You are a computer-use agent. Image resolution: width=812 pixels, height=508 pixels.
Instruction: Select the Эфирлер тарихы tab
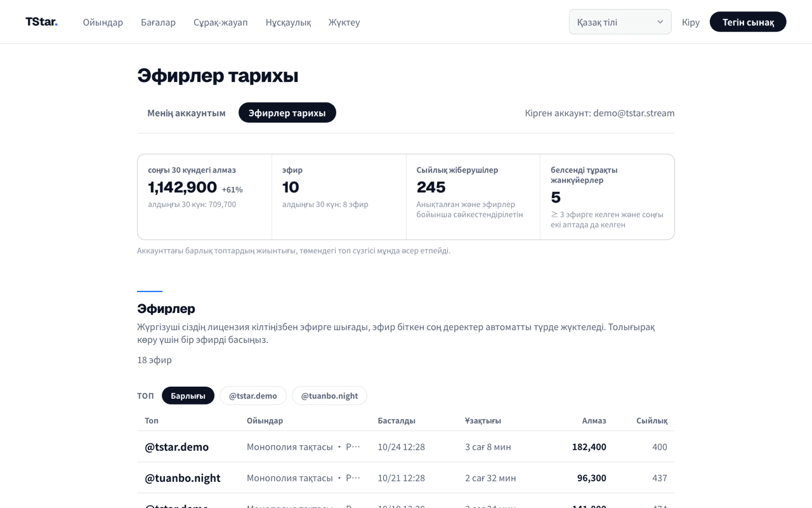point(287,112)
